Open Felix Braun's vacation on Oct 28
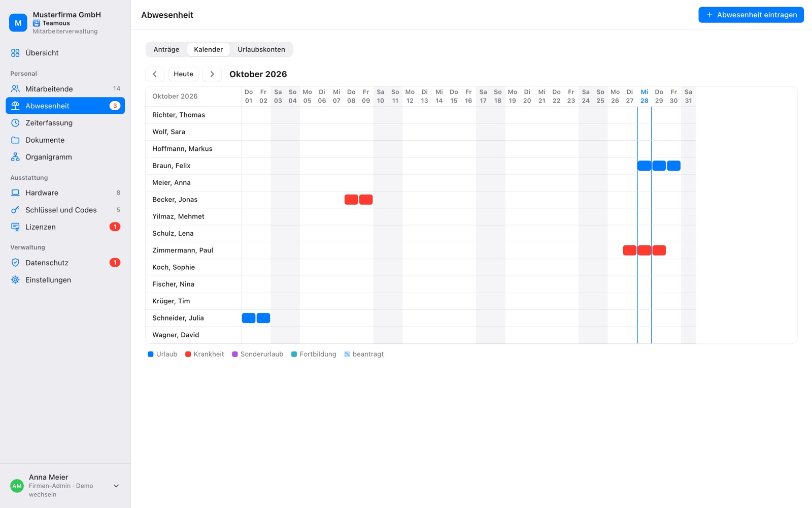Viewport: 812px width, 508px height. pyautogui.click(x=645, y=166)
